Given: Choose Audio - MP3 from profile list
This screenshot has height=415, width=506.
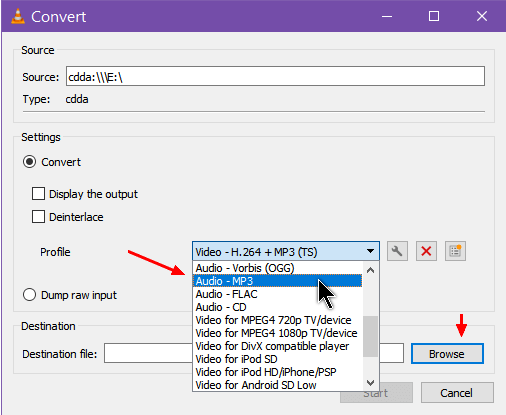Looking at the screenshot, I should click(x=277, y=281).
